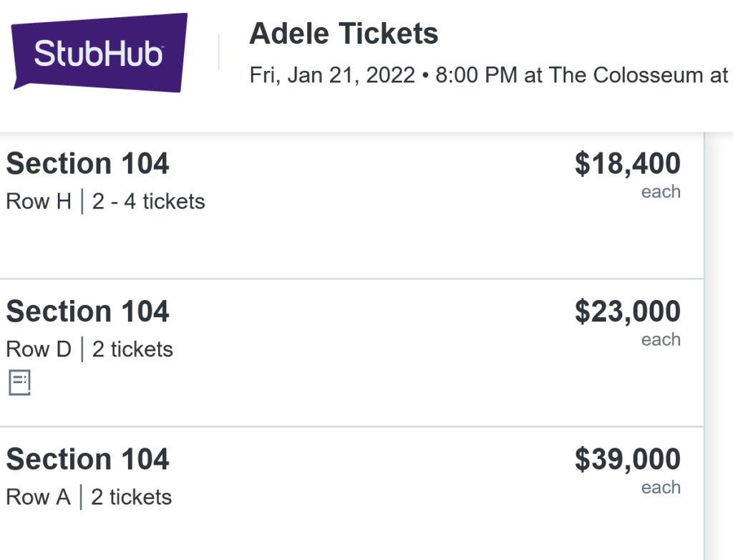The height and width of the screenshot is (560, 733).
Task: Open the Section 104 Row D listing title
Action: click(x=87, y=312)
